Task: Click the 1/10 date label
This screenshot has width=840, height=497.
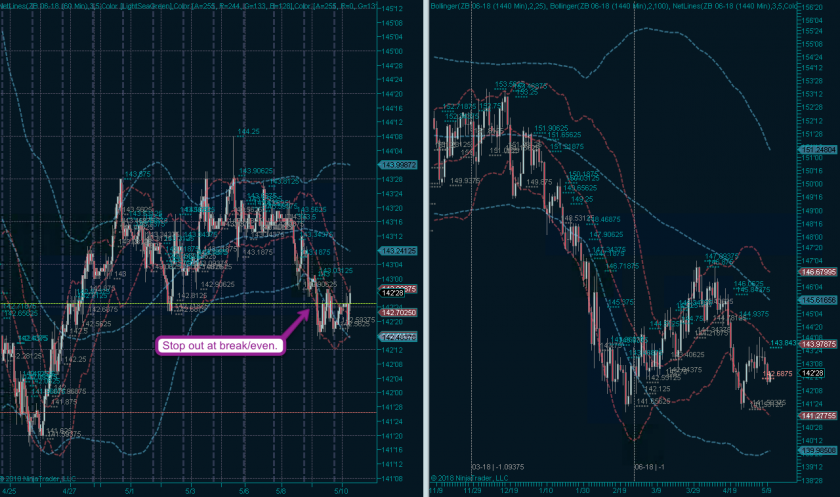Action: coord(546,490)
